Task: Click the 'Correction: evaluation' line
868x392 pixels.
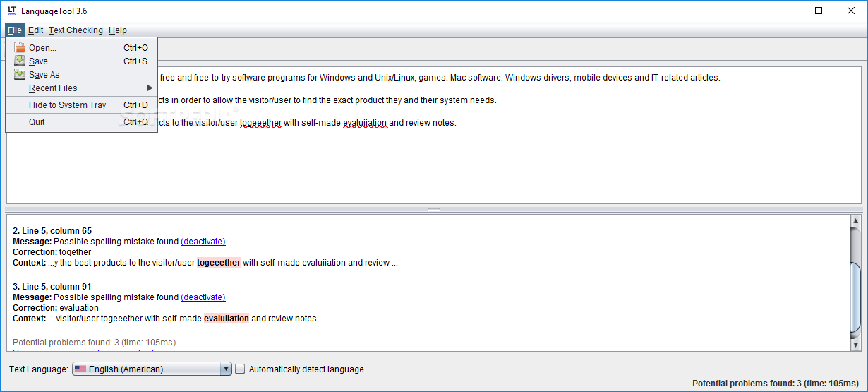Action: point(56,308)
